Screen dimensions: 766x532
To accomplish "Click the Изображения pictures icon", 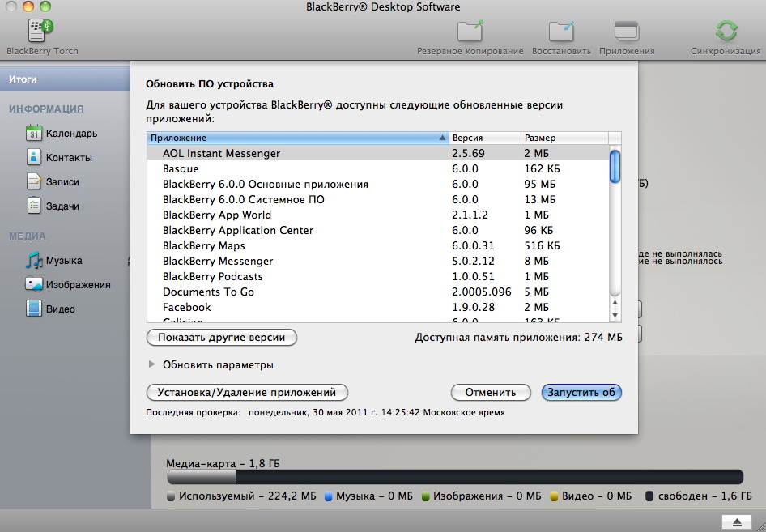I will 34,284.
